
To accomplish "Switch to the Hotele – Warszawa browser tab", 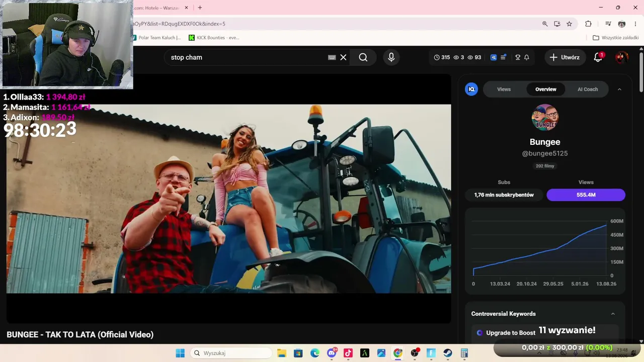I will point(156,8).
